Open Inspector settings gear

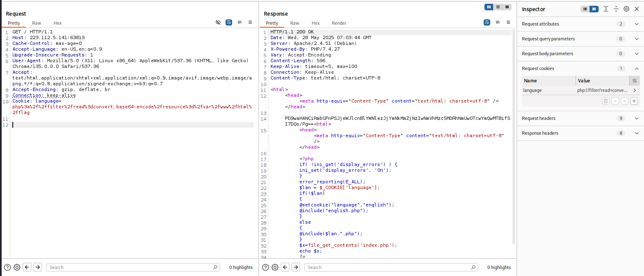(x=626, y=9)
